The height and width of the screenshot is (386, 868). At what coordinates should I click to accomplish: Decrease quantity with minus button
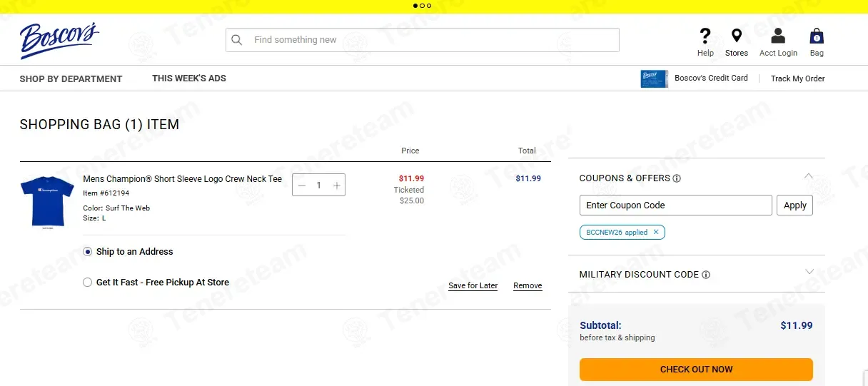point(302,186)
